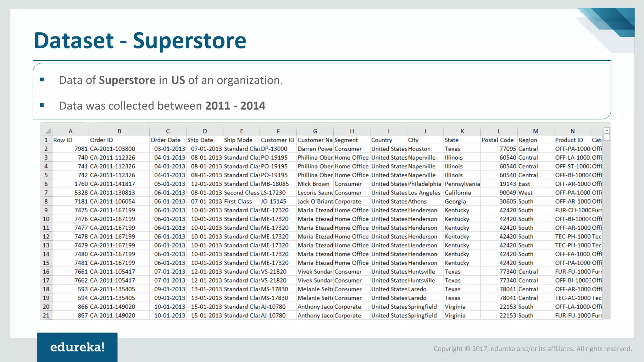Click cell 'CA-2011-130813'
Viewport: 644px width, 362px height.
coord(119,193)
